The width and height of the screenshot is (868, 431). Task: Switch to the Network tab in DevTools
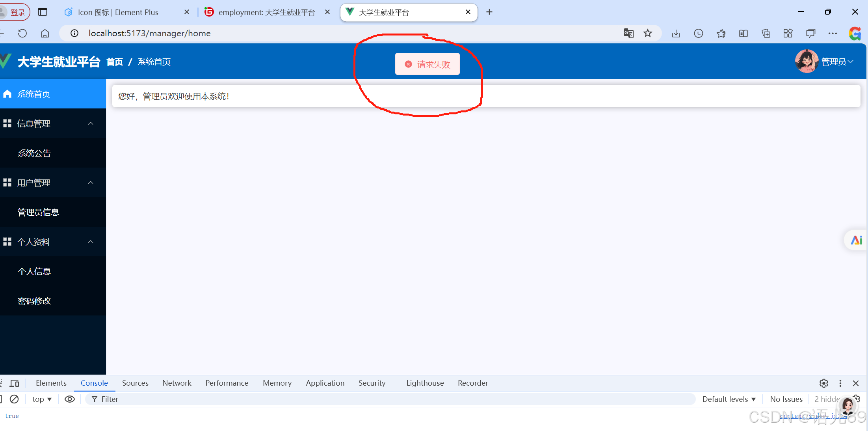177,383
